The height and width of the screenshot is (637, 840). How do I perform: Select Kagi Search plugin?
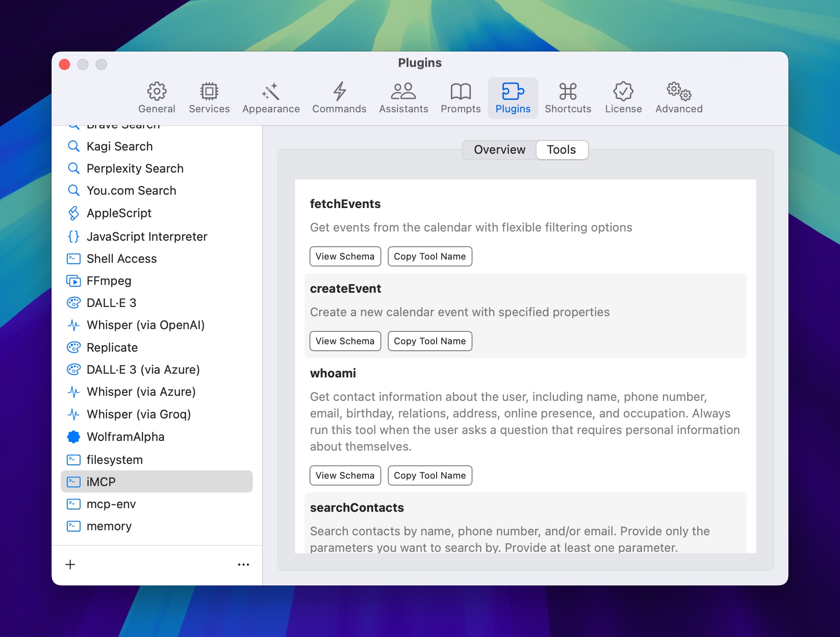(x=157, y=146)
